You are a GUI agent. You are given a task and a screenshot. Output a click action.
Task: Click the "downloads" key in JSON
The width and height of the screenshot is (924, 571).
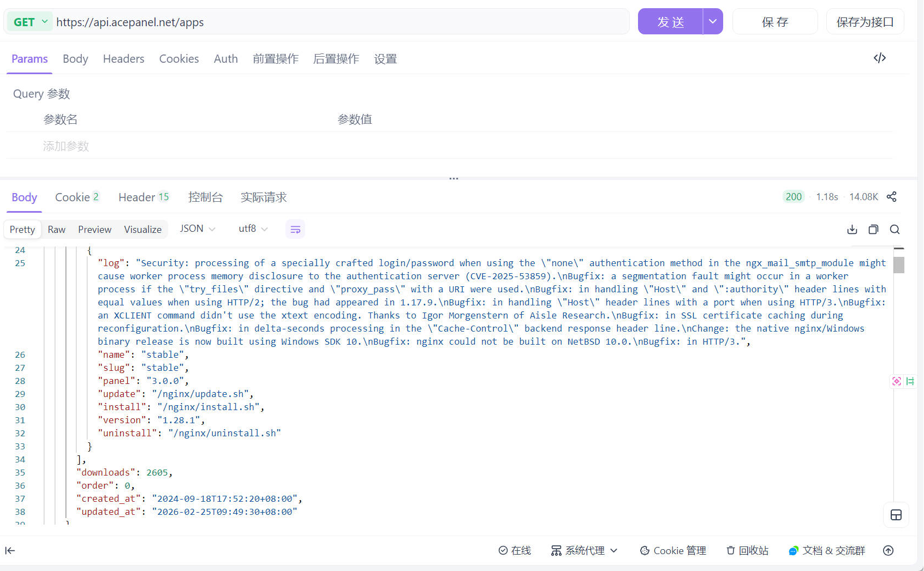coord(106,472)
